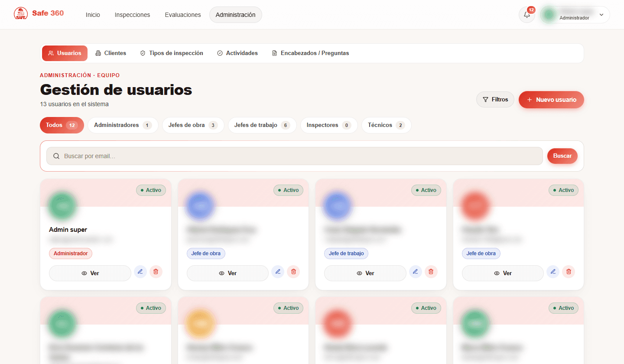Click the Jefe de trabajo role badge

pyautogui.click(x=346, y=253)
